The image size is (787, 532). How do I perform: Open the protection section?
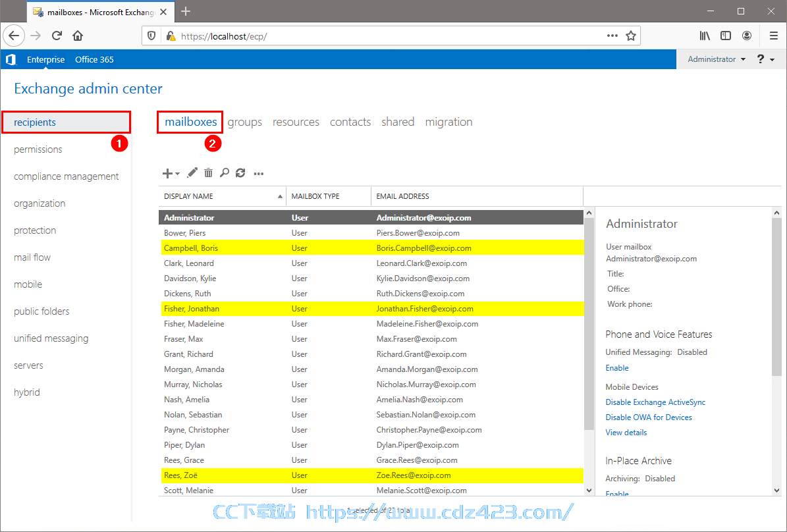pyautogui.click(x=35, y=230)
